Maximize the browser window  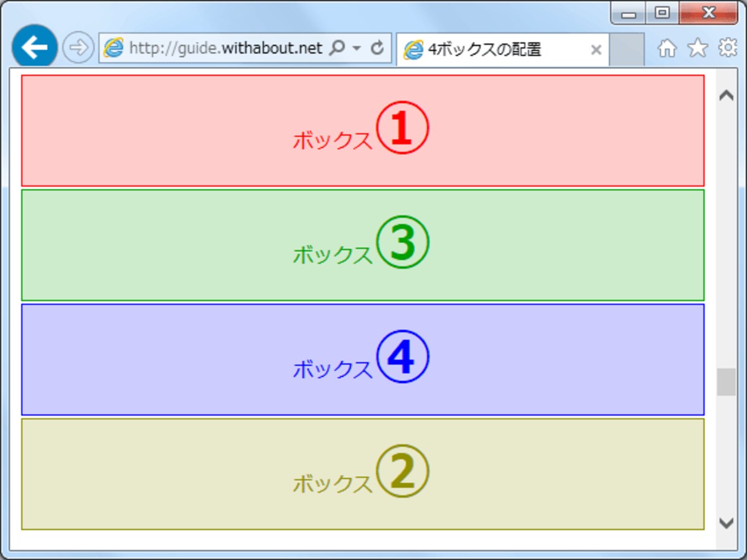pos(662,13)
